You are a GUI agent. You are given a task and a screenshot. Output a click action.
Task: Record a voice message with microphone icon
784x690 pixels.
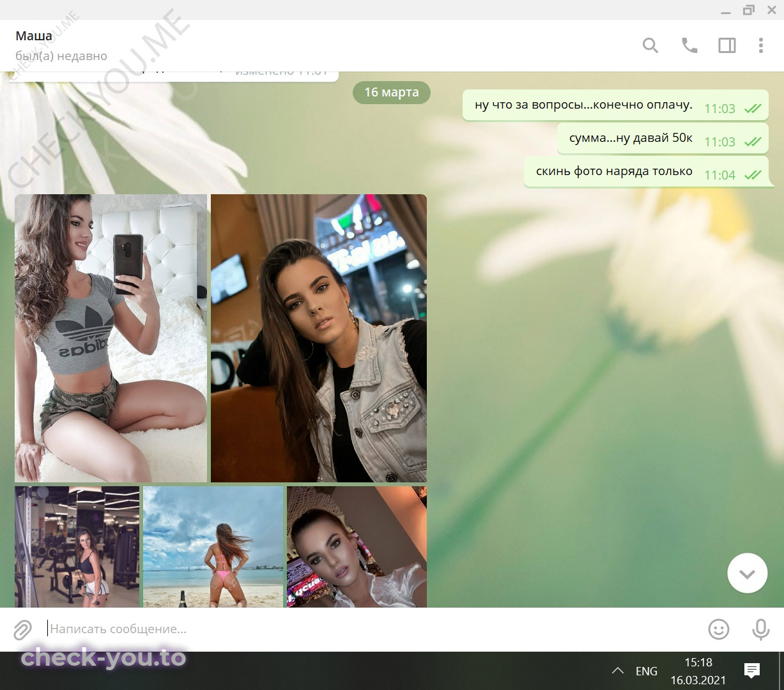[760, 629]
